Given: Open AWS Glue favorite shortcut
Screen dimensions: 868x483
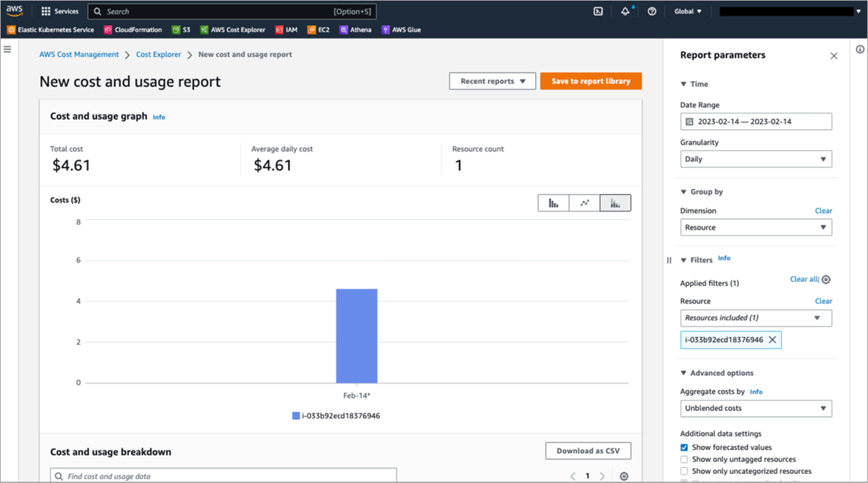Looking at the screenshot, I should coord(401,30).
